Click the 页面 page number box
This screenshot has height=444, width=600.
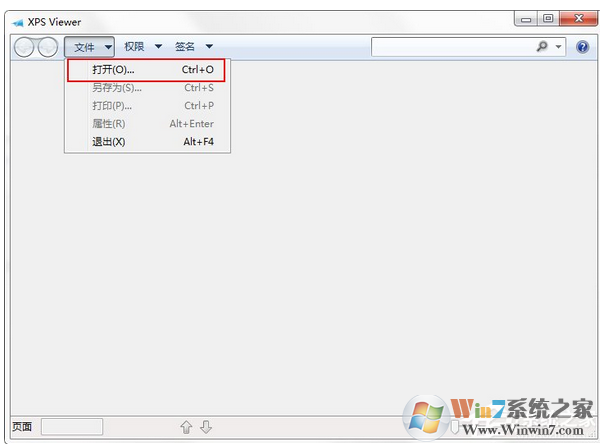(x=72, y=426)
